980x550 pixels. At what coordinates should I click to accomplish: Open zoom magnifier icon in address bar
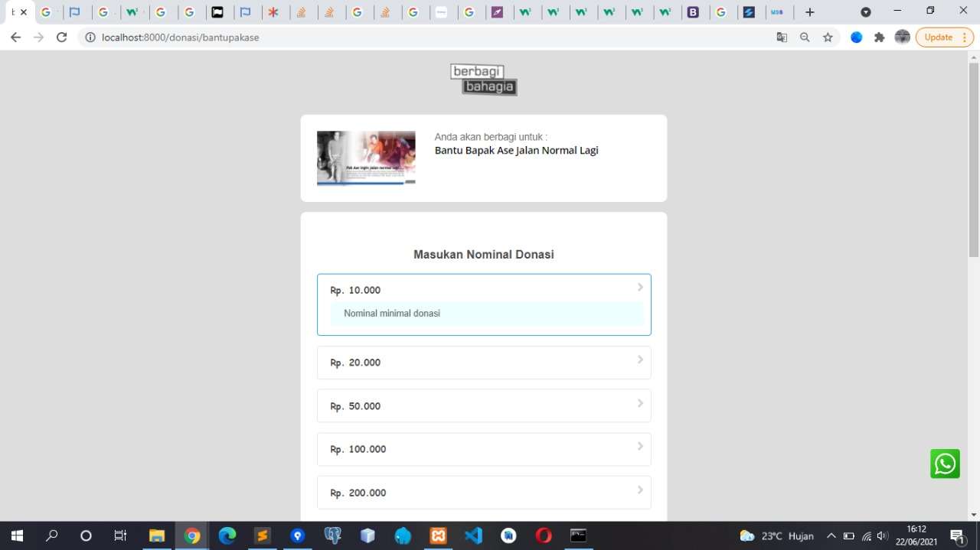(x=805, y=37)
